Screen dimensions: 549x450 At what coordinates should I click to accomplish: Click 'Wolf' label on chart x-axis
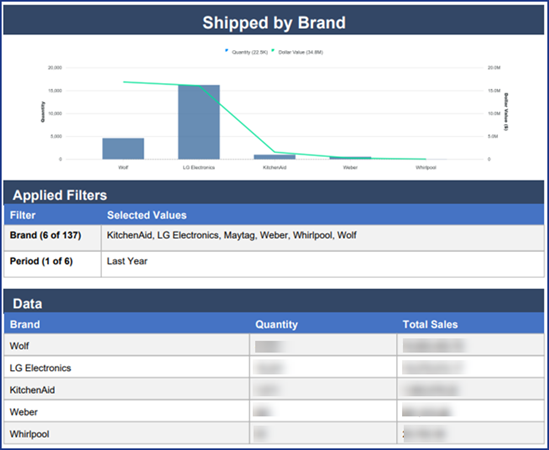pos(123,167)
